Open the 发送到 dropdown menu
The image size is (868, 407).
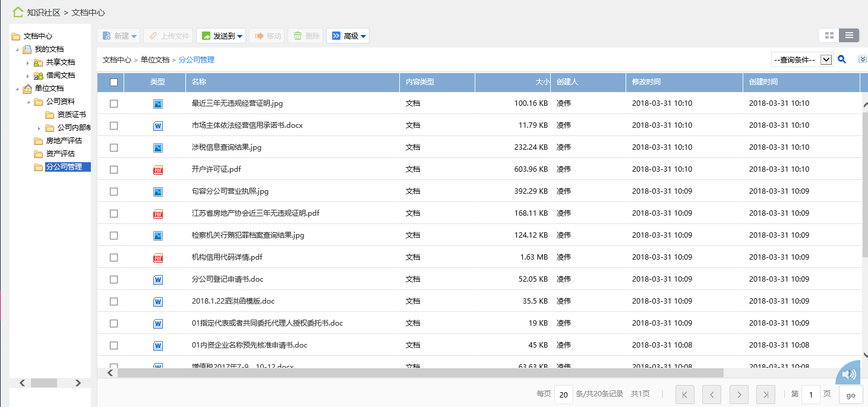point(220,36)
